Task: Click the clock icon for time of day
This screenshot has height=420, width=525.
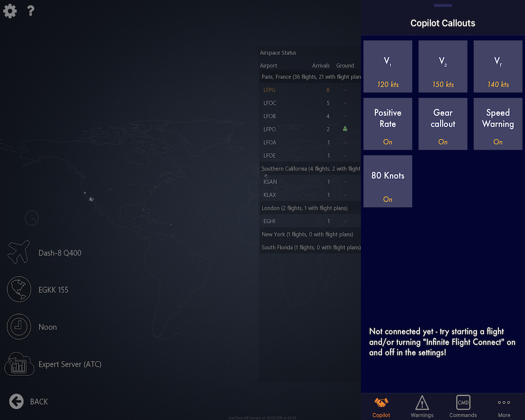Action: click(x=19, y=326)
